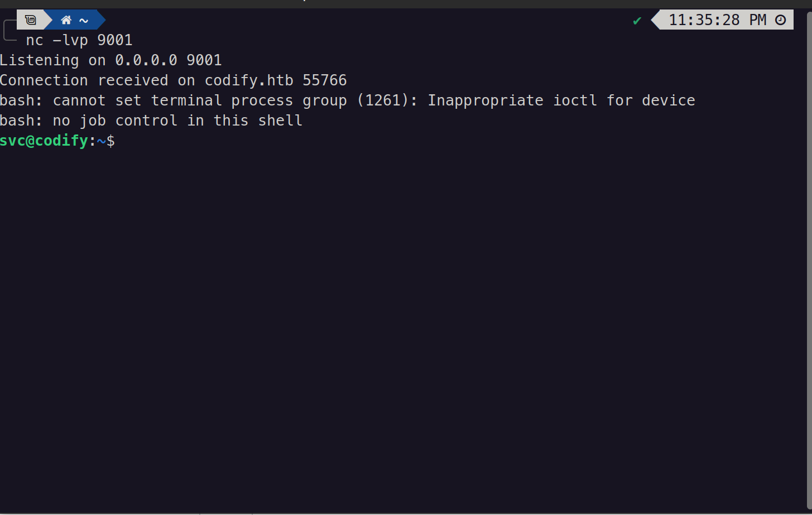
Task: Click the word 'Connection' in the output
Action: coord(44,80)
